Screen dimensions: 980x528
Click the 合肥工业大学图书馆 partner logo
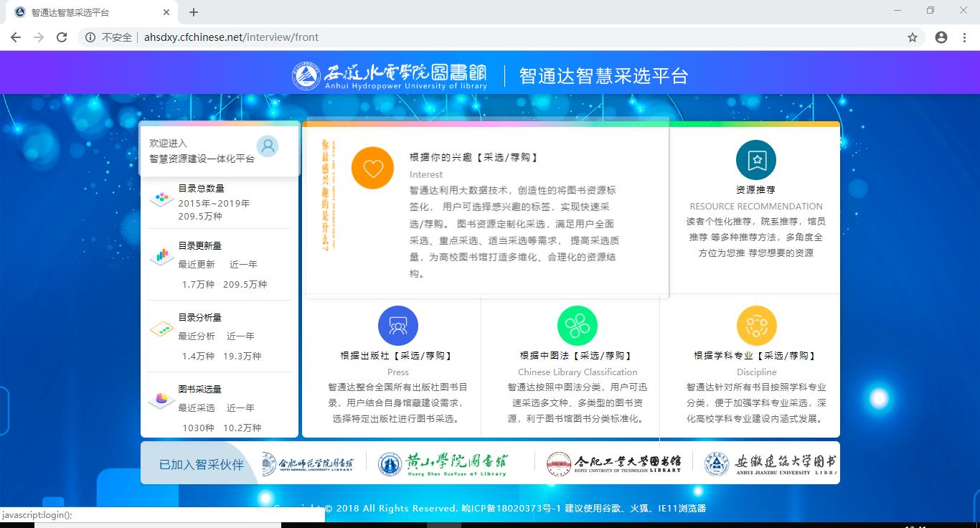click(x=613, y=464)
